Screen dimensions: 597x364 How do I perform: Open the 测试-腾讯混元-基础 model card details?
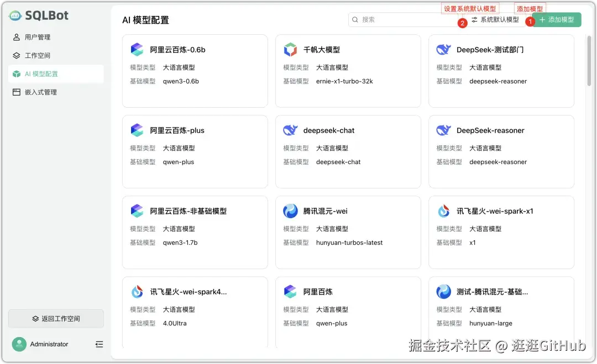click(x=501, y=312)
